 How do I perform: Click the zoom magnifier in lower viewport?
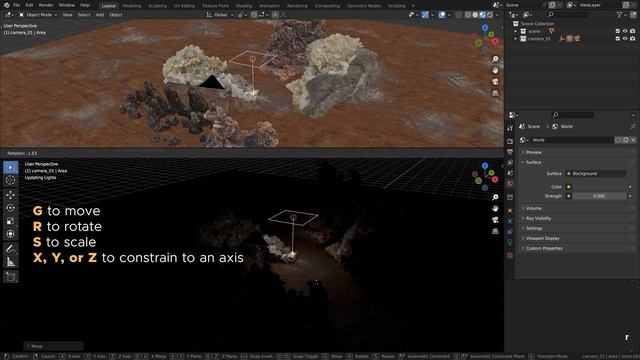pos(495,197)
